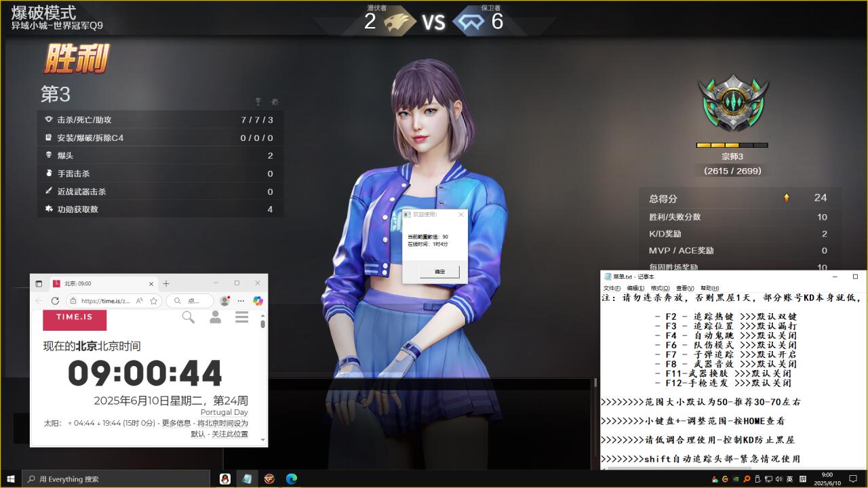868x488 pixels.
Task: Refresh the time.is page
Action: (x=55, y=301)
